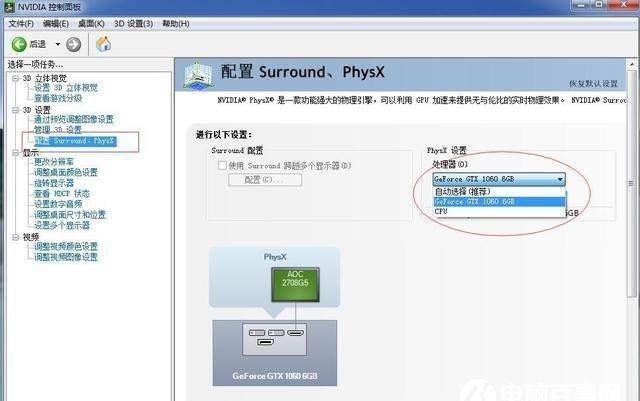Open 旋转显示器 page

[x=53, y=183]
